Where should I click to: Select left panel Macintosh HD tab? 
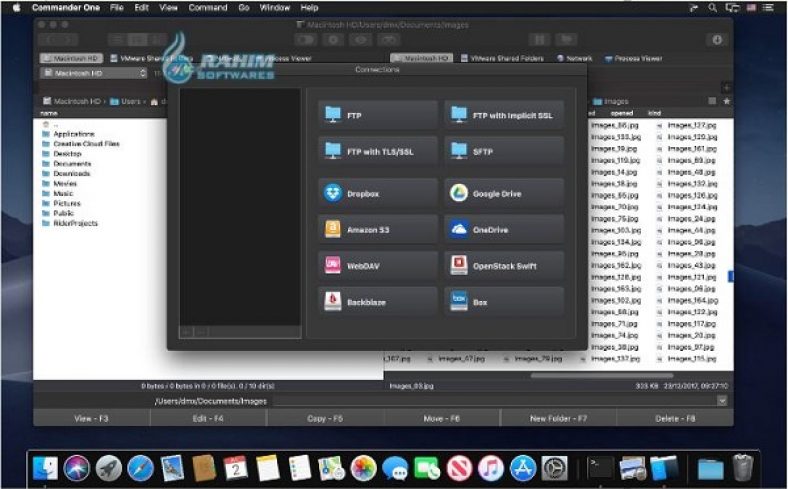coord(71,58)
